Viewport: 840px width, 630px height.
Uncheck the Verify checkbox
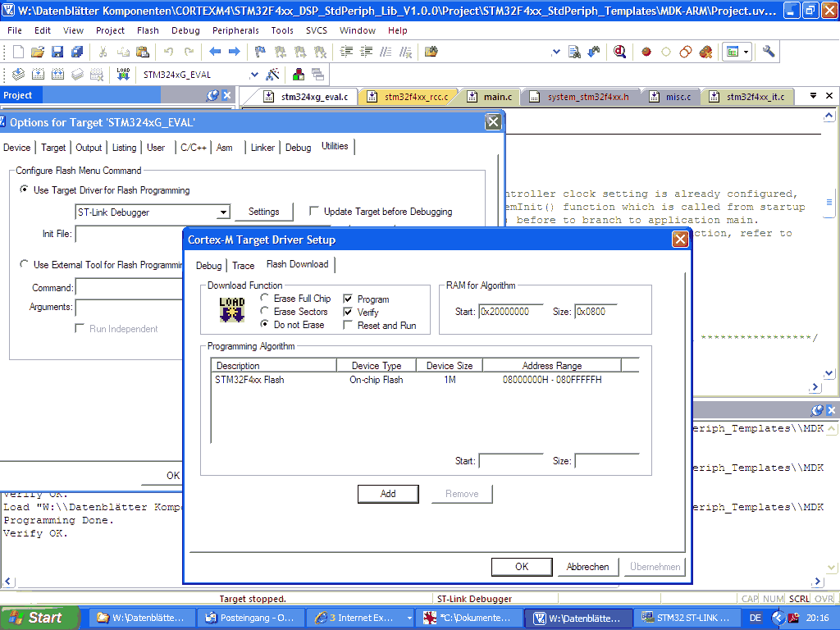[x=348, y=312]
